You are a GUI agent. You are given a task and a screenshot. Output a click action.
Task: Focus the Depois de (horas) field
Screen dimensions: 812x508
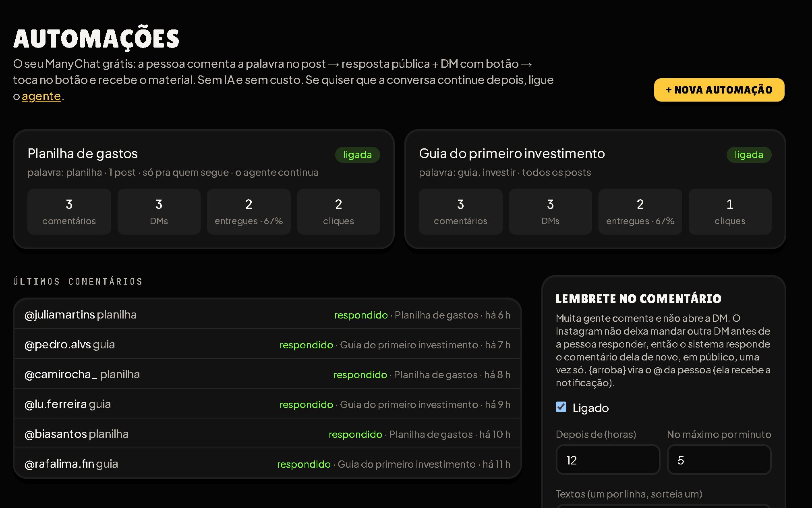pyautogui.click(x=608, y=460)
